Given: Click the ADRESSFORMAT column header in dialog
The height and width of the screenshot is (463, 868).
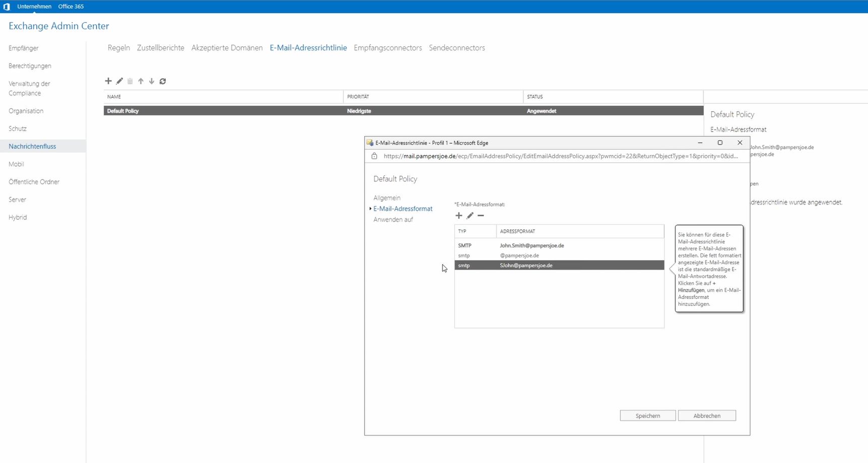Looking at the screenshot, I should [580, 231].
